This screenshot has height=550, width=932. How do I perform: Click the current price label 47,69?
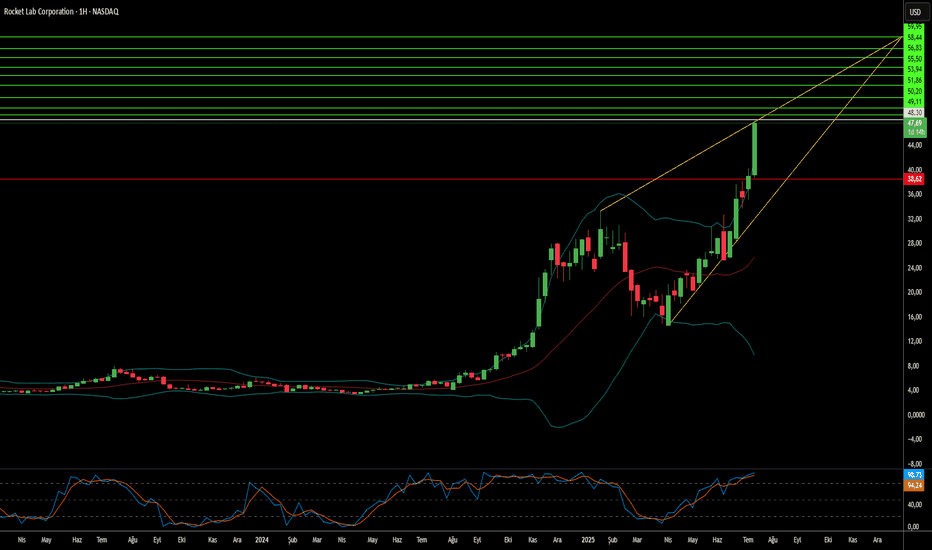[914, 122]
